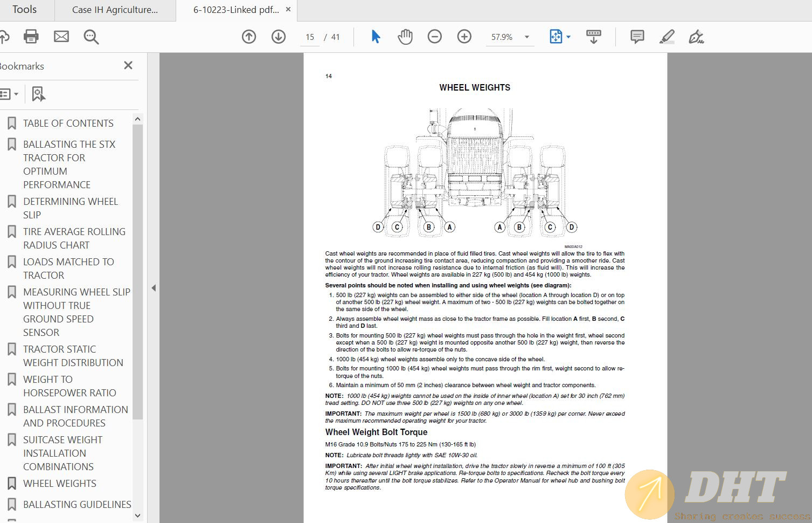Open TIRE AVERAGE ROLLING RADIUS CHART
Viewport: 812px width, 523px height.
[74, 238]
